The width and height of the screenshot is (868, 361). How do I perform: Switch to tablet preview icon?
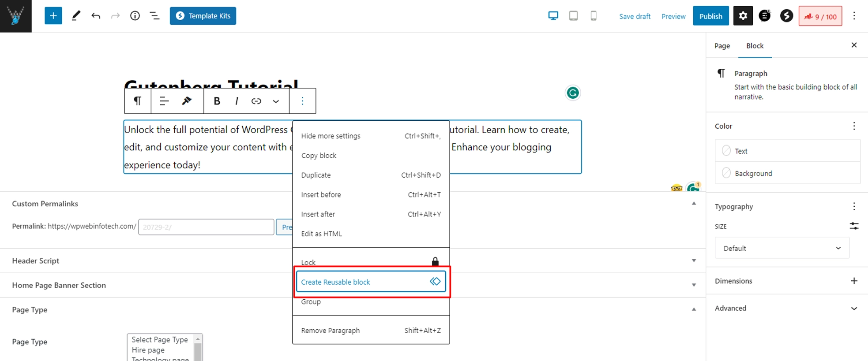[573, 16]
